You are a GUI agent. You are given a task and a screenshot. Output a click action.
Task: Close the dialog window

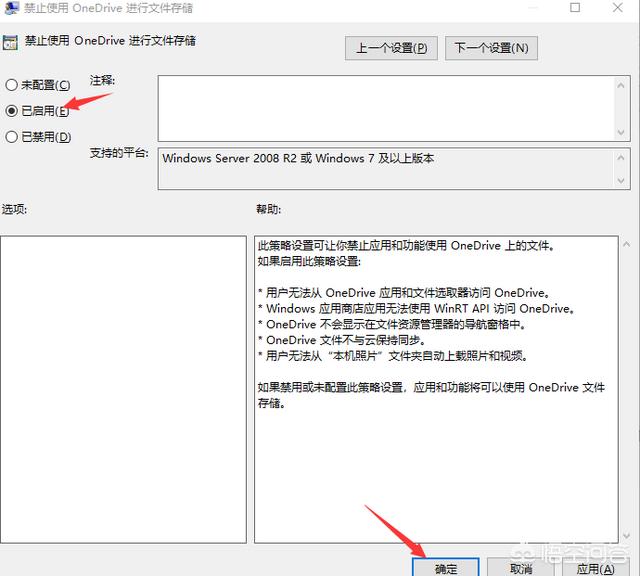(618, 7)
